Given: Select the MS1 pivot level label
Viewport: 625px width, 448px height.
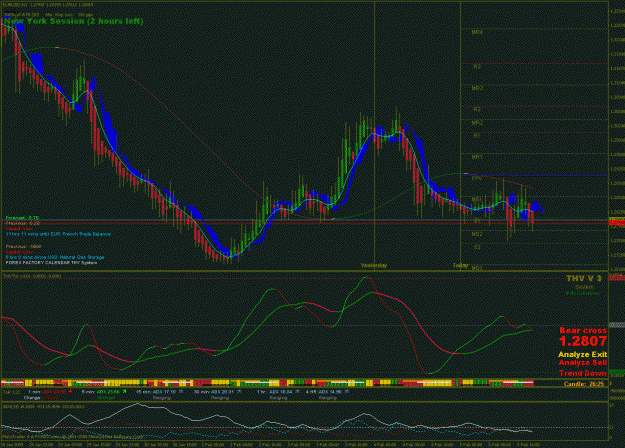Looking at the screenshot, I should pos(477,198).
